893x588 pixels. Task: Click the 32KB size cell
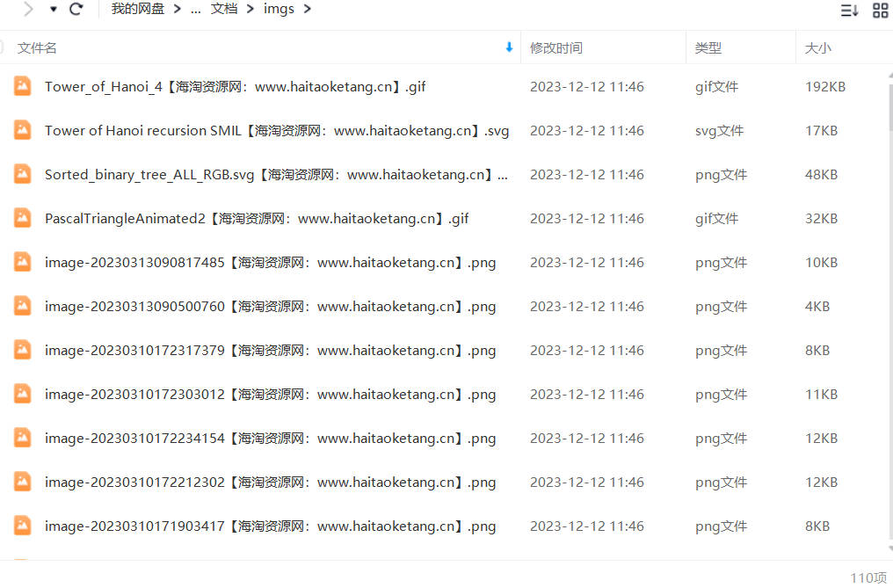pos(821,218)
